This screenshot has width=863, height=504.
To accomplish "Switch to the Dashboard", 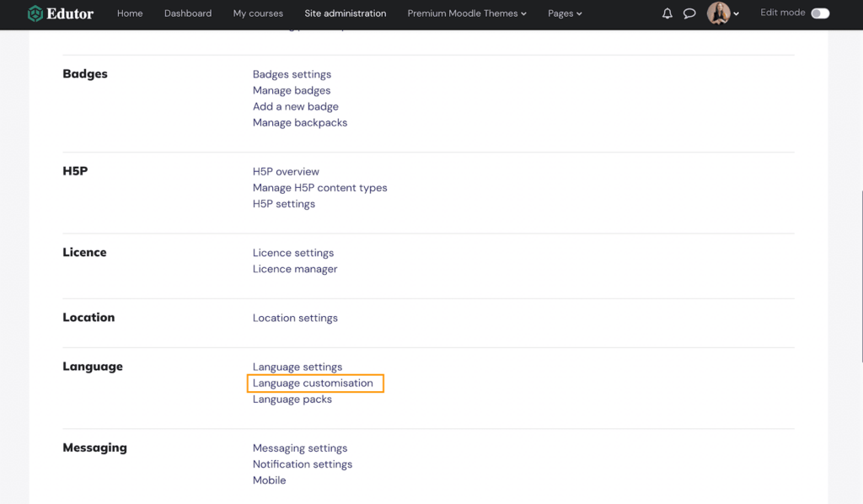I will point(187,13).
